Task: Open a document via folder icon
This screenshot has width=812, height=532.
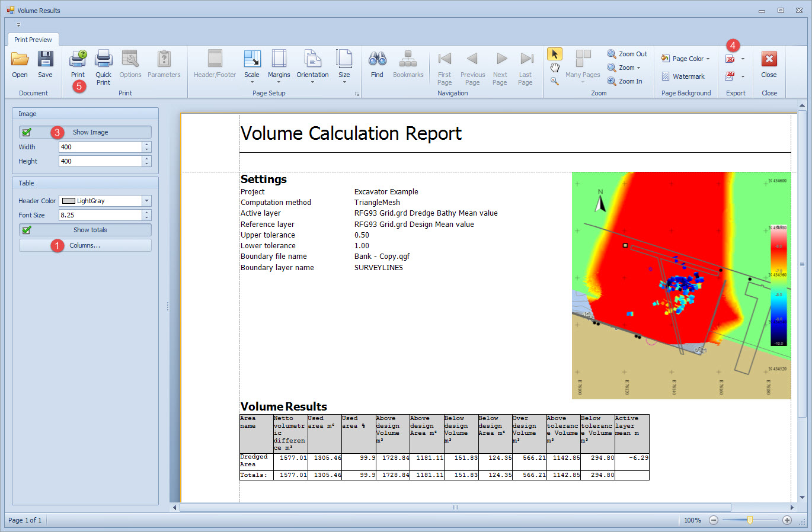Action: pos(20,59)
